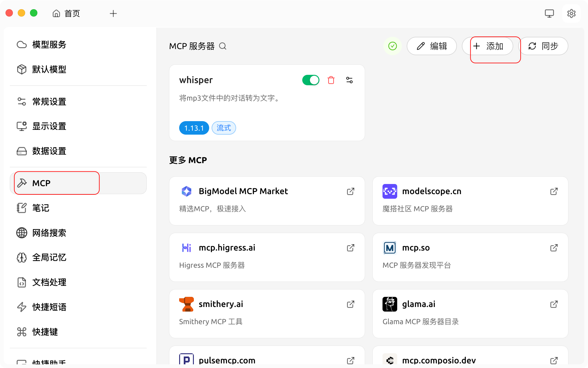This screenshot has width=588, height=368.
Task: Click the MCP server search magnifier icon
Action: pyautogui.click(x=223, y=46)
